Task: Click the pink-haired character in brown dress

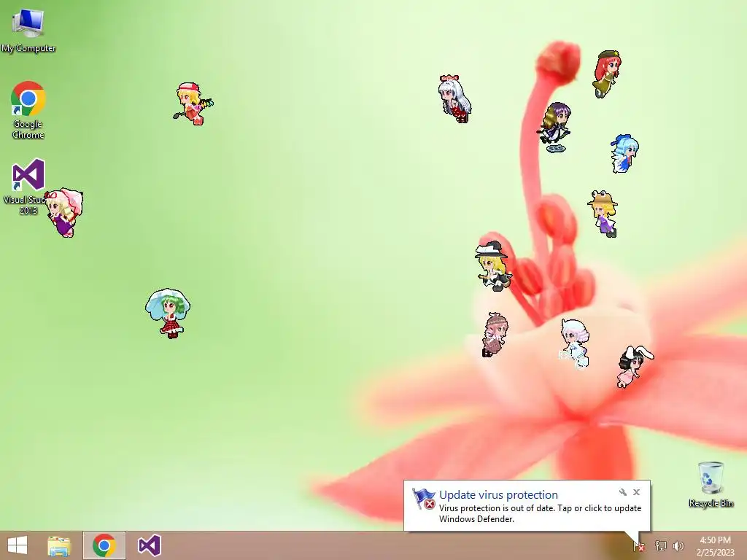Action: pos(495,334)
